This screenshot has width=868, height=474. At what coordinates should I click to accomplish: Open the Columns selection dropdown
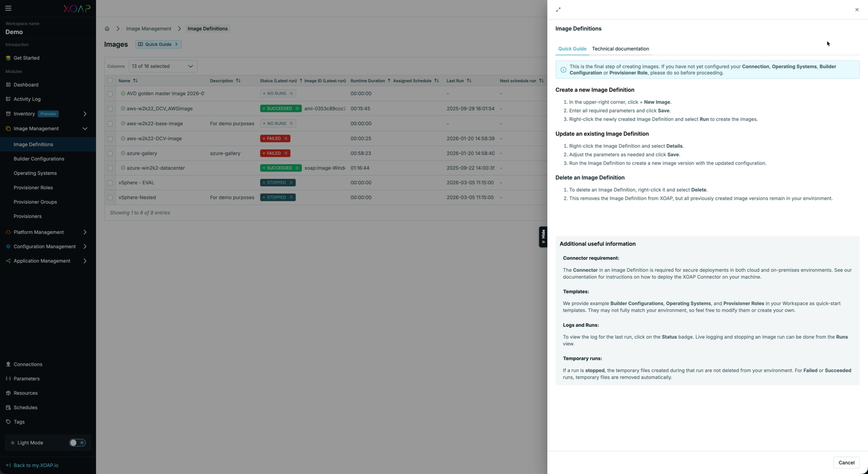click(162, 66)
